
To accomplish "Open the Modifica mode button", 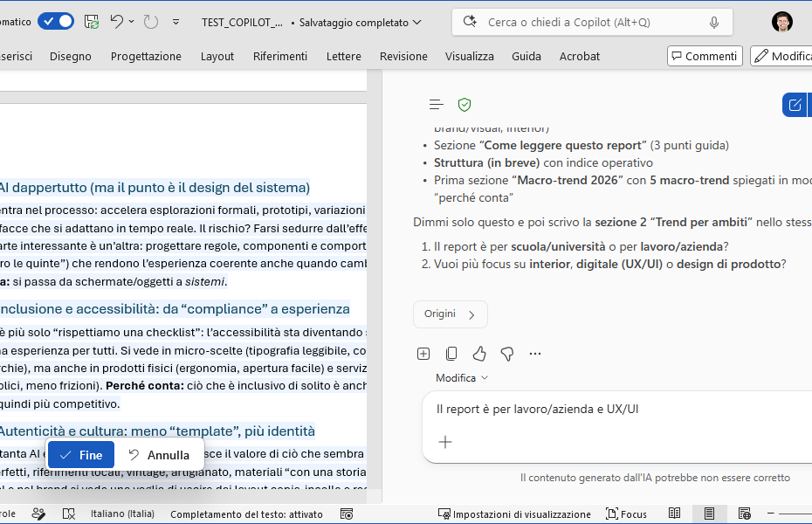I will pyautogui.click(x=781, y=56).
